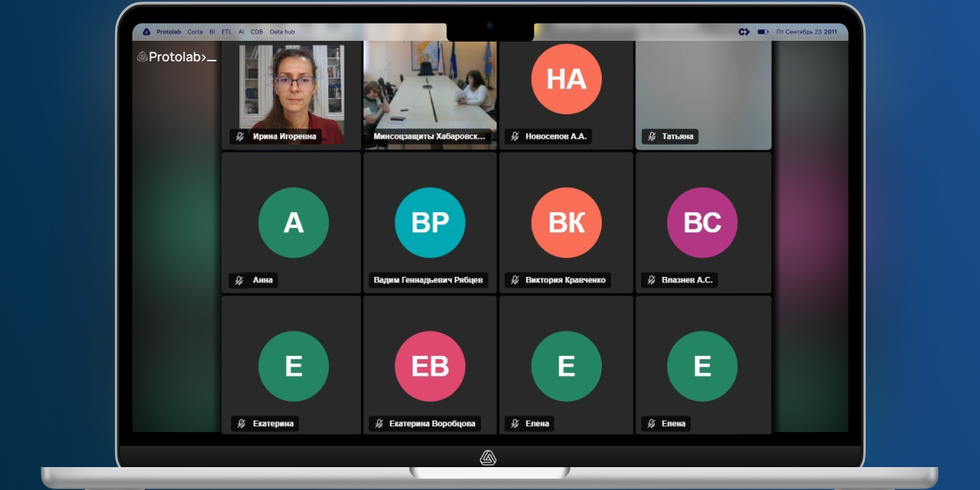Click the Protolab triangle icon in menu bar
980x490 pixels.
point(146,32)
